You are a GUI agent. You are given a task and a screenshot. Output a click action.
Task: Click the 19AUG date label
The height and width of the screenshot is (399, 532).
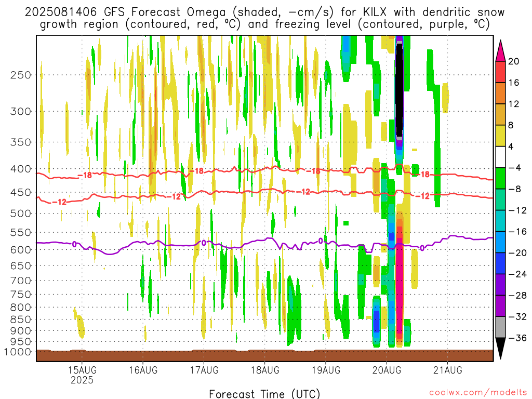(x=326, y=370)
